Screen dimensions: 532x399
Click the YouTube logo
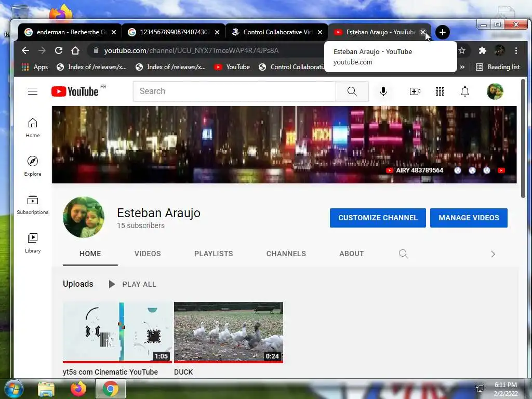pos(75,91)
